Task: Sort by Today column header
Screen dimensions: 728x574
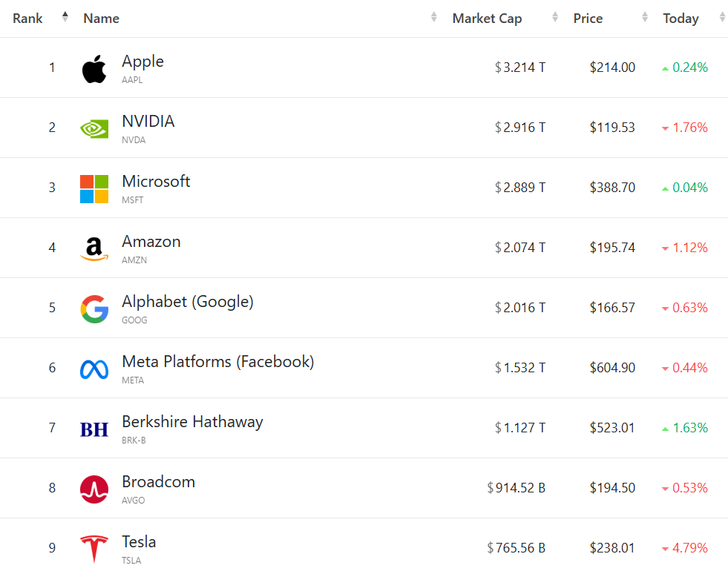Action: tap(681, 19)
